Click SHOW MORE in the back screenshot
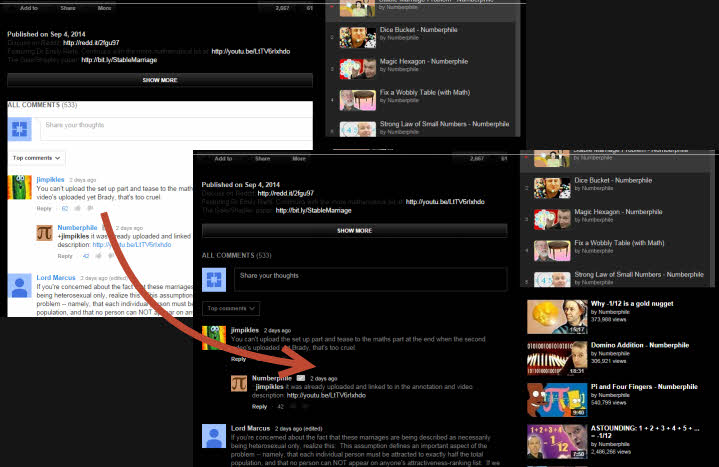This screenshot has width=719, height=467. click(x=160, y=80)
